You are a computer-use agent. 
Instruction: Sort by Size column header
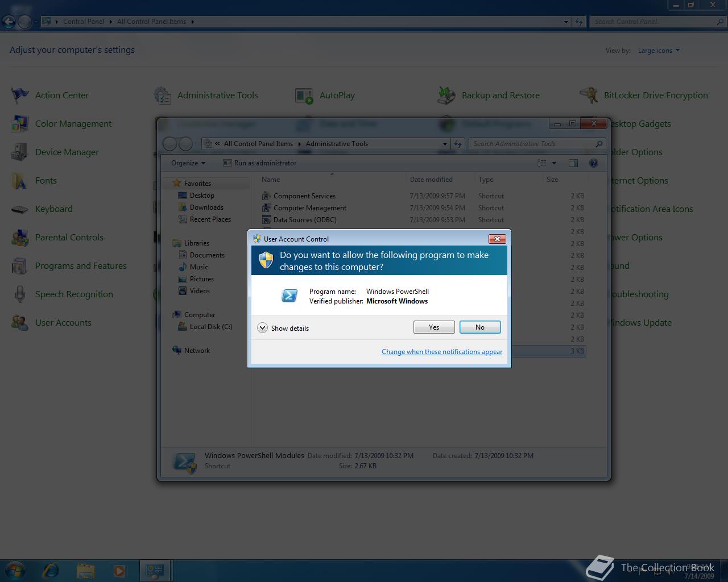pyautogui.click(x=565, y=180)
